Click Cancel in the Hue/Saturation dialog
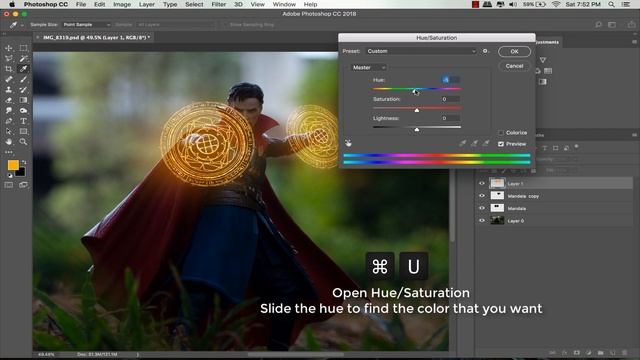The height and width of the screenshot is (360, 640). tap(514, 66)
